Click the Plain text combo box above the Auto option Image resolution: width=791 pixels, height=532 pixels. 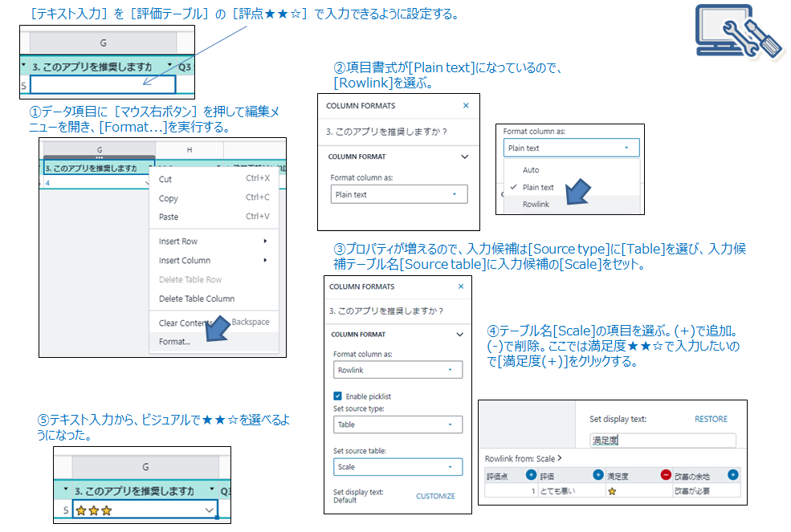571,148
